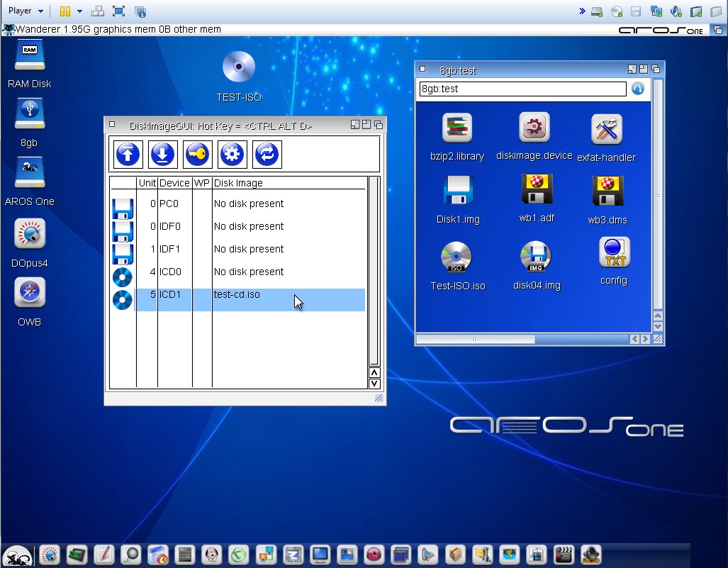Image resolution: width=728 pixels, height=568 pixels.
Task: Open the RAM Disk desktop icon
Action: point(29,57)
